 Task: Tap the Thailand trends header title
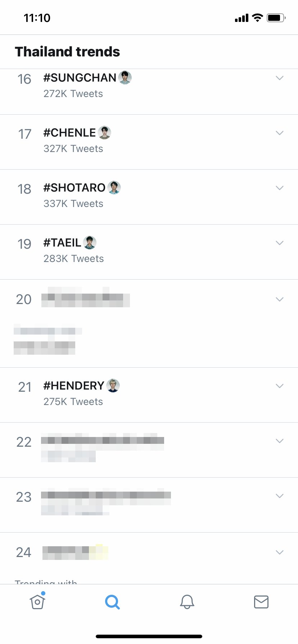point(67,52)
